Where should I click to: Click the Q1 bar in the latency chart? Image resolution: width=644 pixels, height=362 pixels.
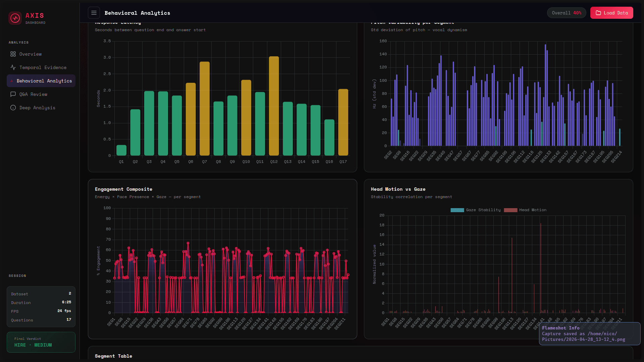pos(121,150)
